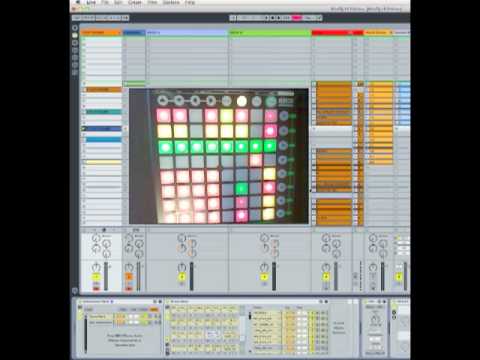Click first track's volume fader
480x360 pixels.
coord(106,276)
